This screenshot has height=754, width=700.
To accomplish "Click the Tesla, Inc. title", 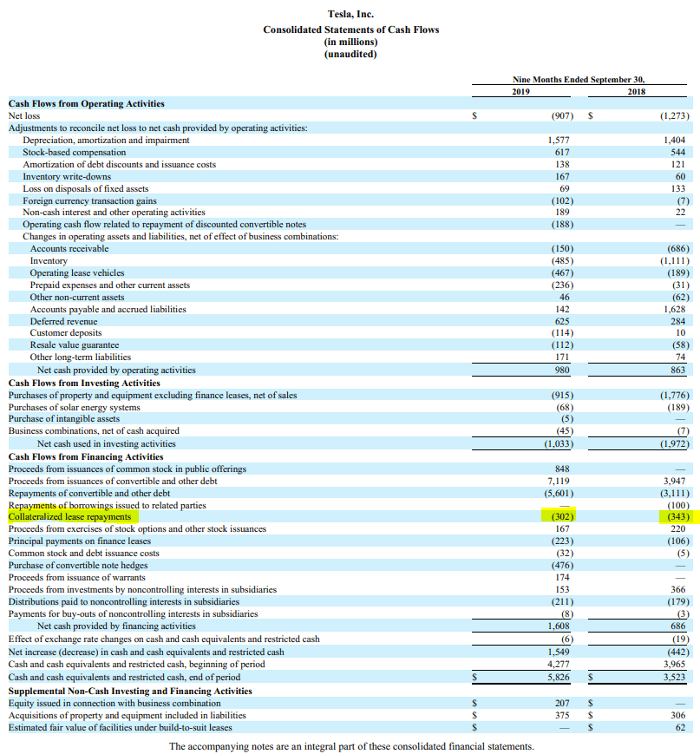I will click(350, 15).
